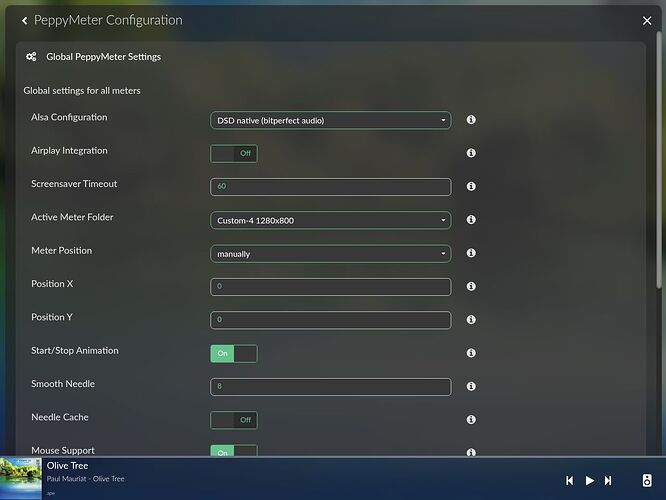Click the Smooth Needle label
This screenshot has width=666, height=500.
[63, 384]
